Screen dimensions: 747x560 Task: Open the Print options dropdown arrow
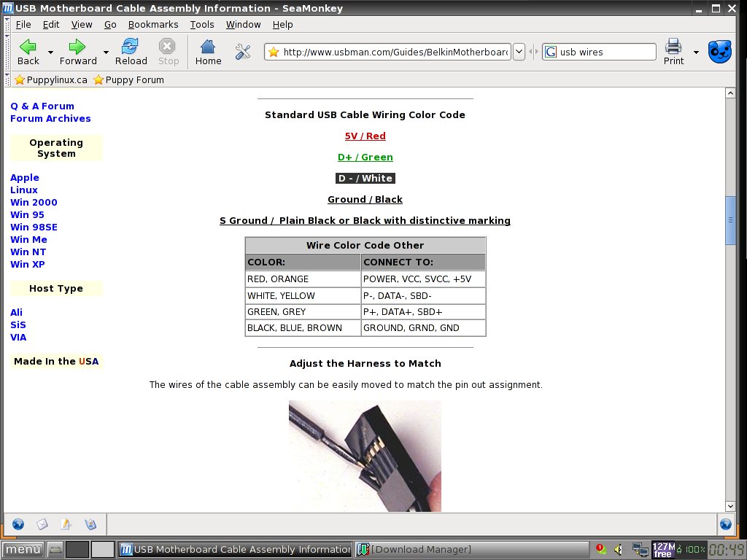pyautogui.click(x=696, y=52)
